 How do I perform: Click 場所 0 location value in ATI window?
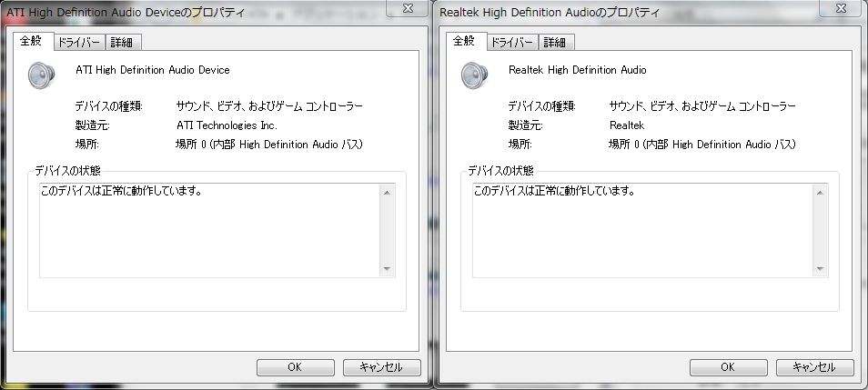pos(269,145)
